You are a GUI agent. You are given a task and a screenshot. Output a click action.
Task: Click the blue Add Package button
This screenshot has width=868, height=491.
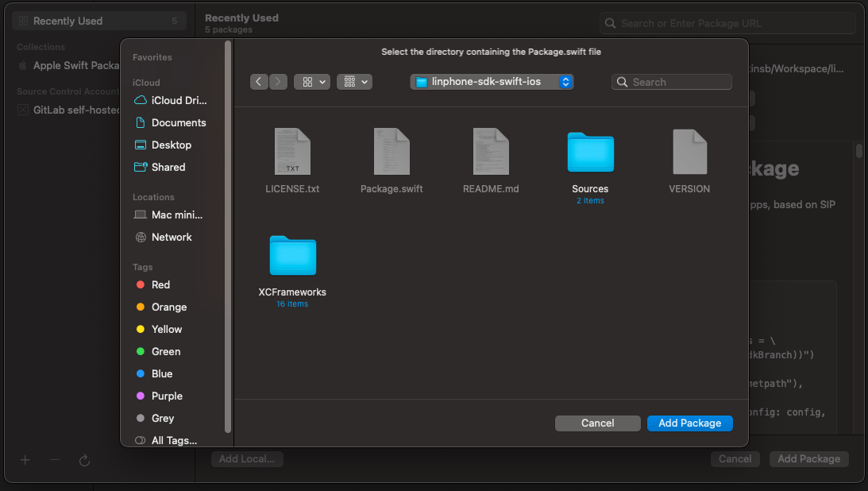point(689,423)
